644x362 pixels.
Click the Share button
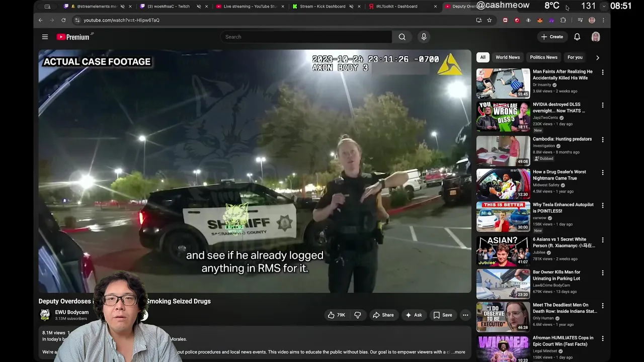[383, 315]
